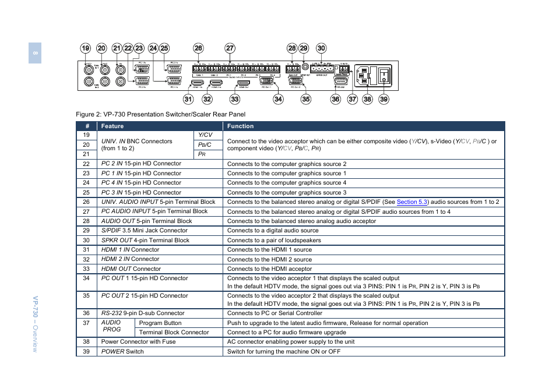Click callout circle 36 below the figure
Image resolution: width=556 pixels, height=392 pixels.
pos(336,99)
